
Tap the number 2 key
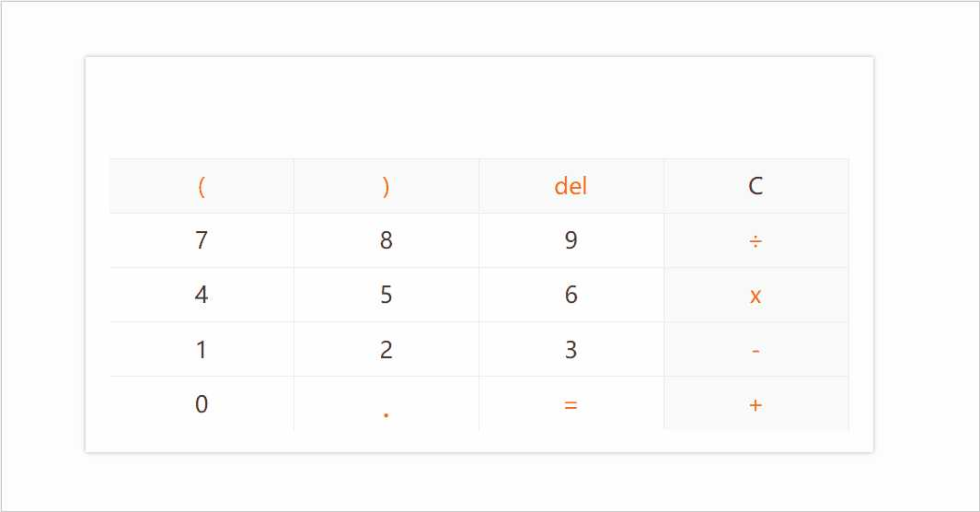[x=386, y=349]
